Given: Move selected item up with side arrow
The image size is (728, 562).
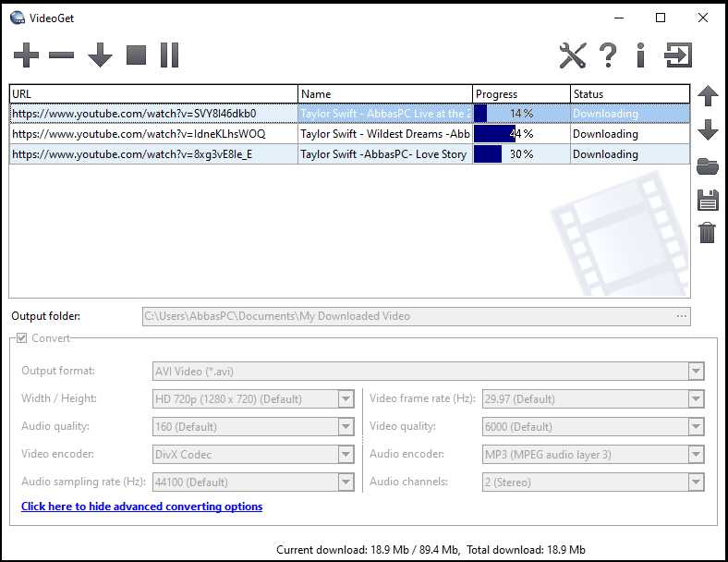Looking at the screenshot, I should click(x=708, y=96).
